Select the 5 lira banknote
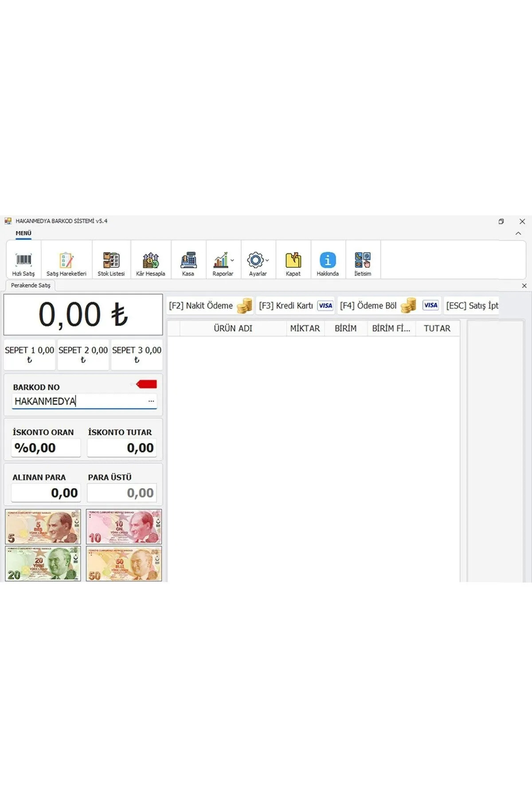532x798 pixels. coord(43,527)
